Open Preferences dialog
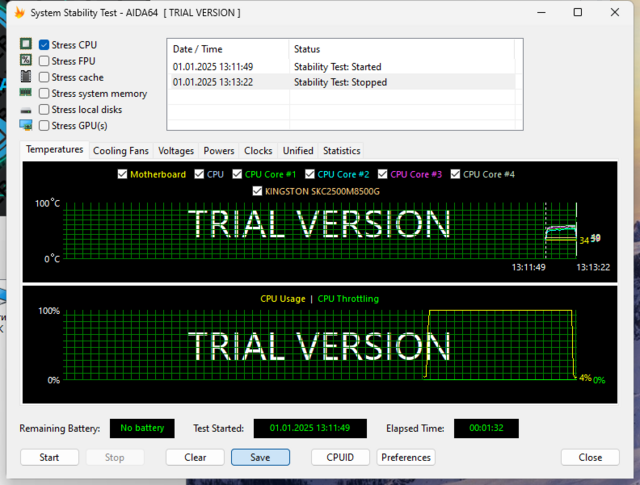Screen dimensions: 640x485 [406, 457]
